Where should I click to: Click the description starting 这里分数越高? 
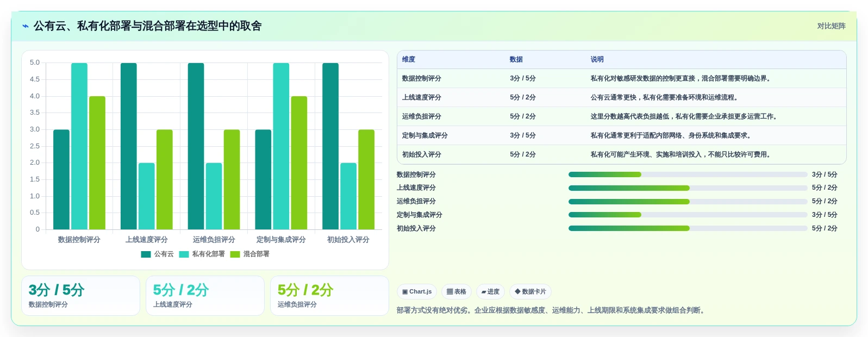[684, 117]
